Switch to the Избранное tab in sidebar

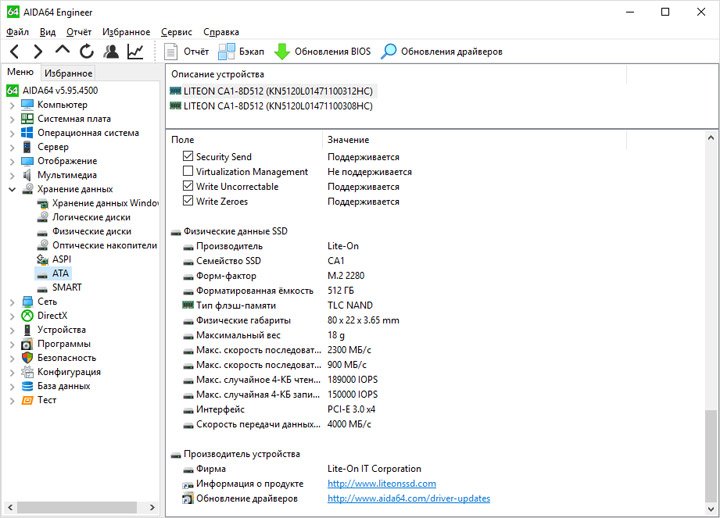(68, 73)
